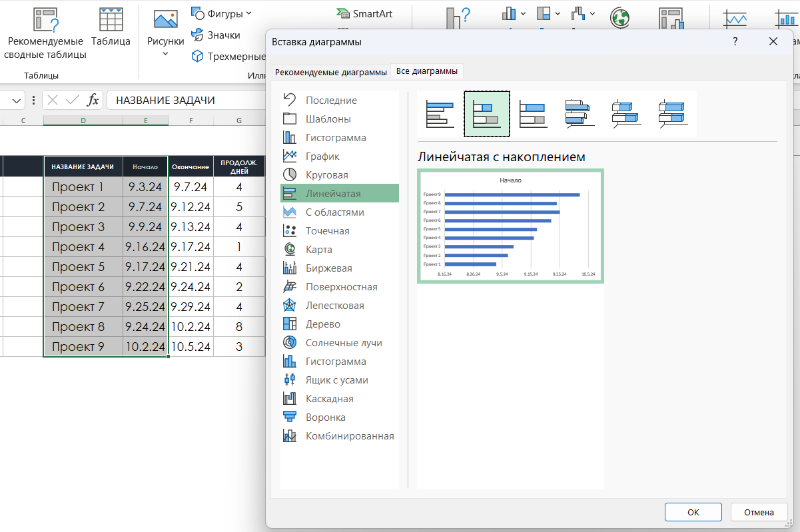
Task: Choose the 3-D clustered bar subtype icon
Action: tap(580, 114)
